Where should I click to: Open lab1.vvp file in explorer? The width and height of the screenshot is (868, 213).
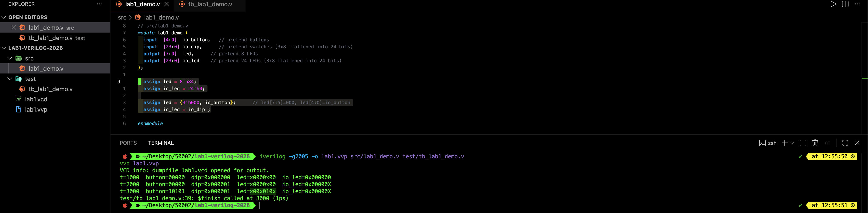pyautogui.click(x=36, y=109)
